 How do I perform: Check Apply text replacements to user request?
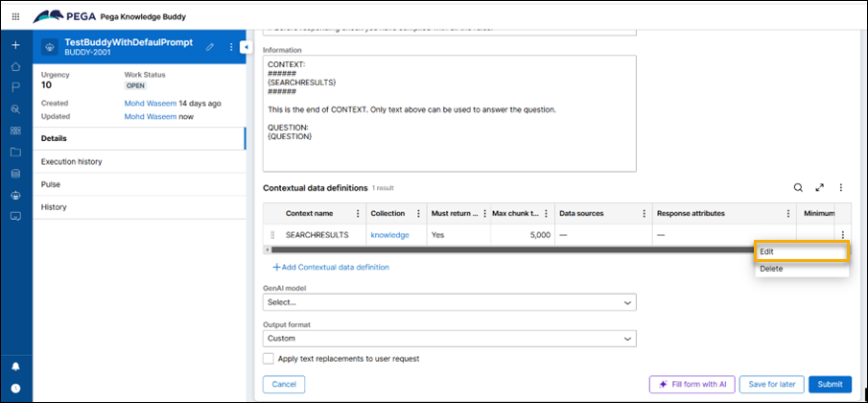(x=269, y=359)
